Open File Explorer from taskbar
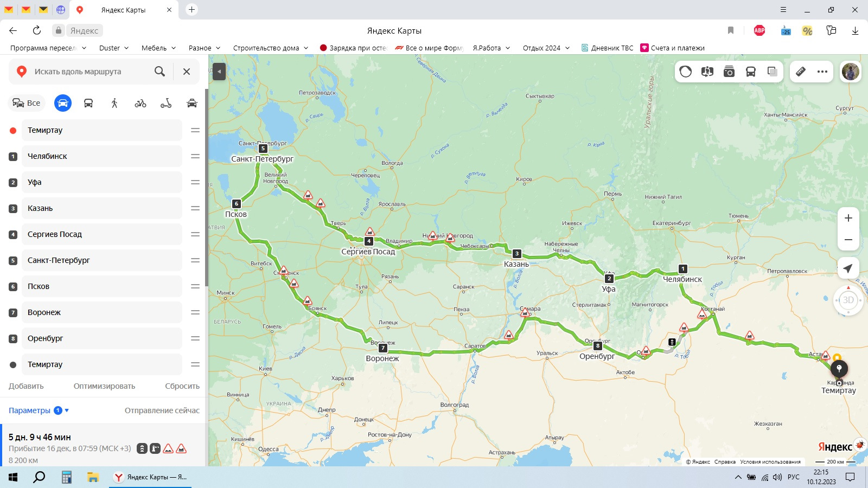The width and height of the screenshot is (868, 488). (93, 477)
